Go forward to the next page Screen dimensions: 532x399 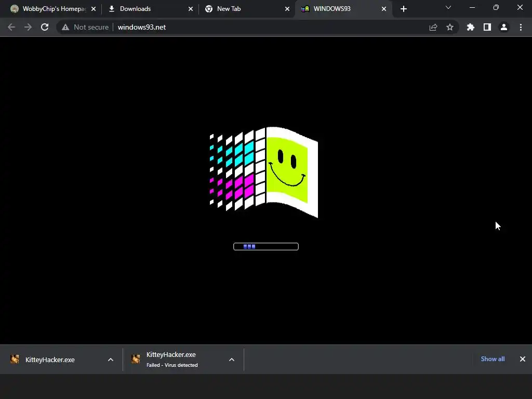[x=28, y=27]
